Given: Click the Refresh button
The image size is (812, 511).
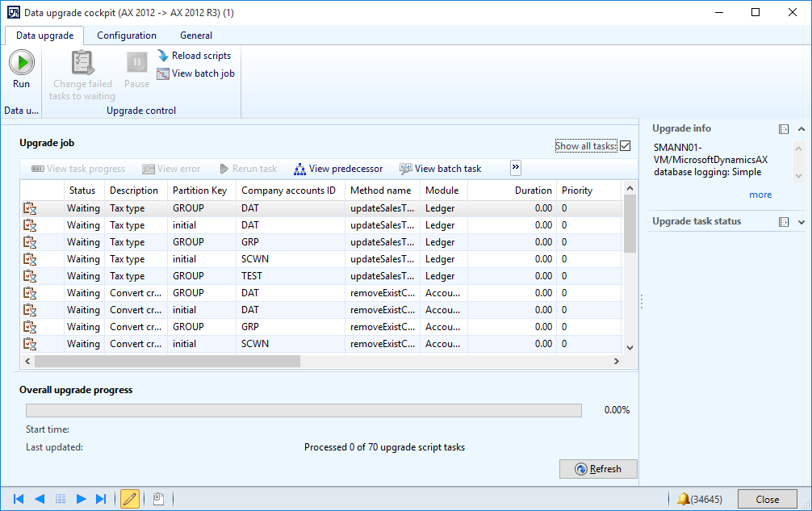Looking at the screenshot, I should 598,469.
